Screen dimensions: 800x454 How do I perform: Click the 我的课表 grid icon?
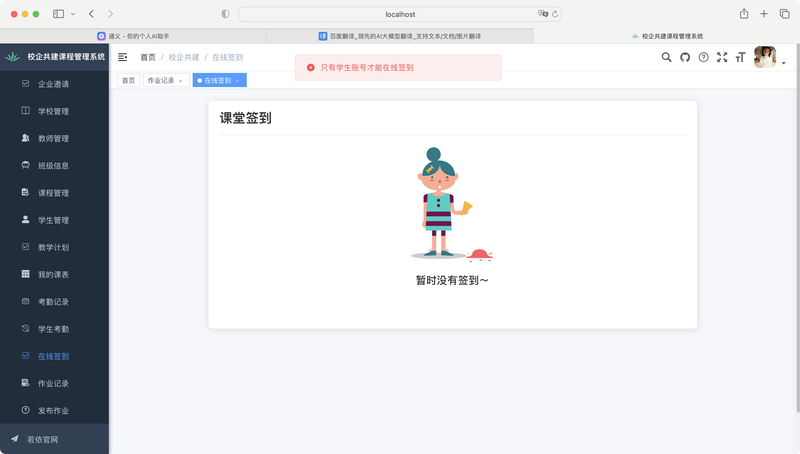26,274
